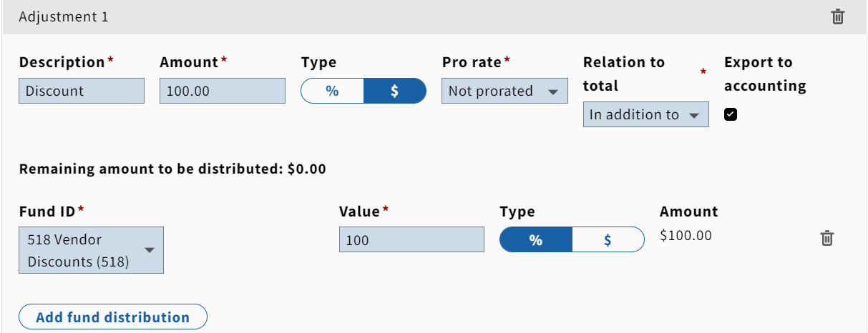
Task: Click the Pro rate field label
Action: (x=472, y=62)
